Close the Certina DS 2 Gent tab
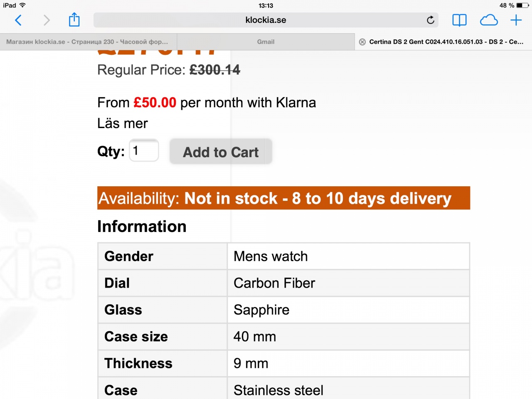Screen dimensions: 532x399 point(362,42)
